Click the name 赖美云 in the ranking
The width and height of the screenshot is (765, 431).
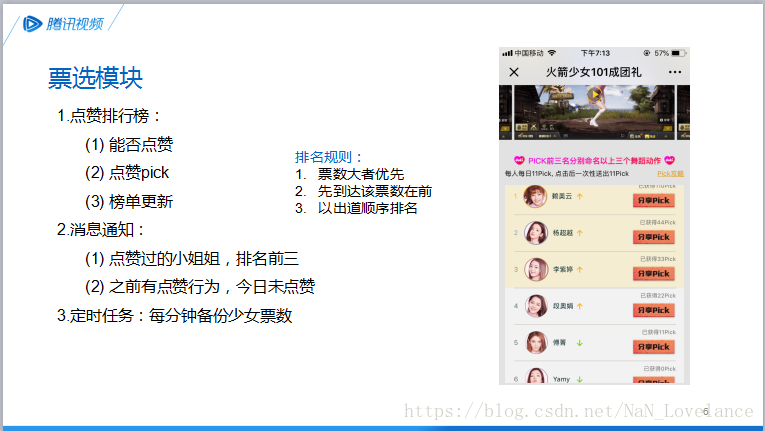tap(562, 196)
